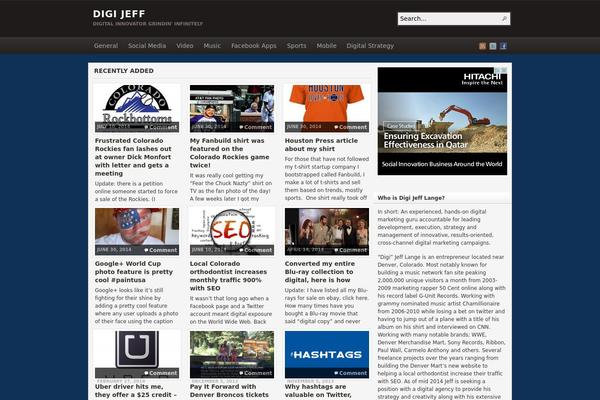Open 'Pay It Forward with Denver Broncos' headline

pos(229,391)
